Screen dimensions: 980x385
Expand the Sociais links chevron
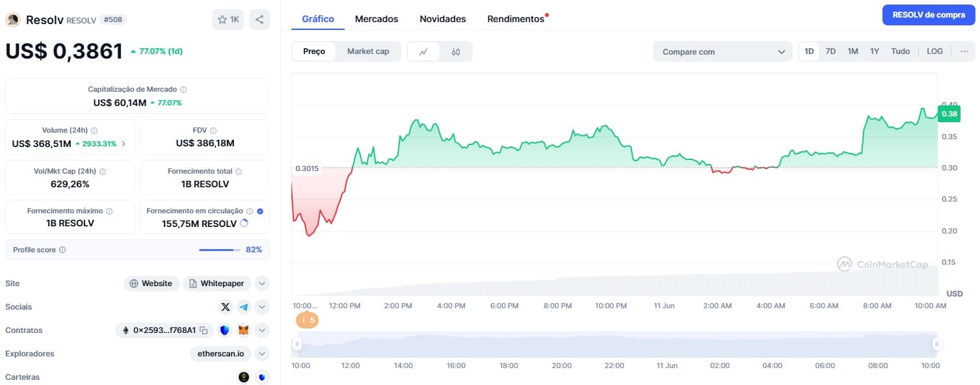pyautogui.click(x=262, y=307)
